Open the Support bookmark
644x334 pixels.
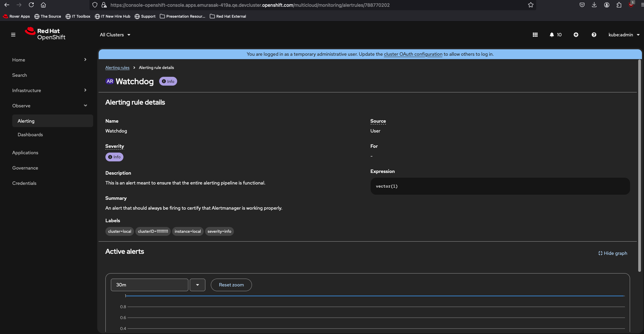(145, 16)
